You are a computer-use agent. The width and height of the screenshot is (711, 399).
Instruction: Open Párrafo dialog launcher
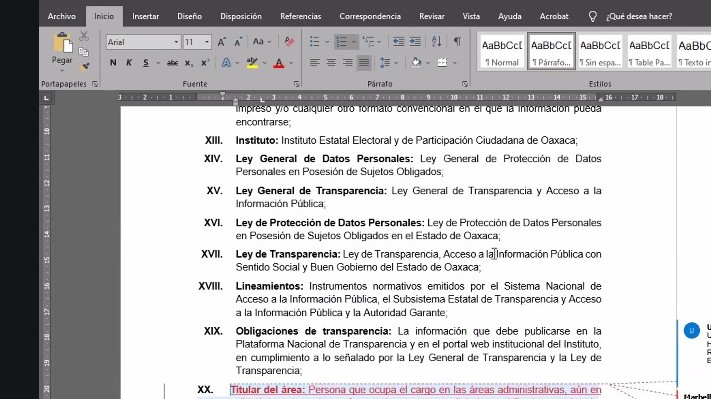coord(465,84)
